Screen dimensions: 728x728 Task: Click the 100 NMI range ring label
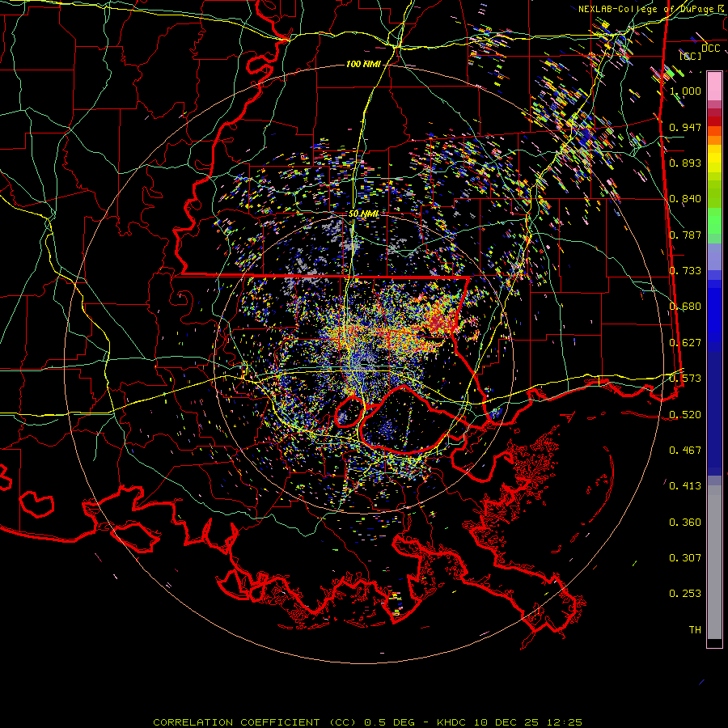click(x=363, y=64)
